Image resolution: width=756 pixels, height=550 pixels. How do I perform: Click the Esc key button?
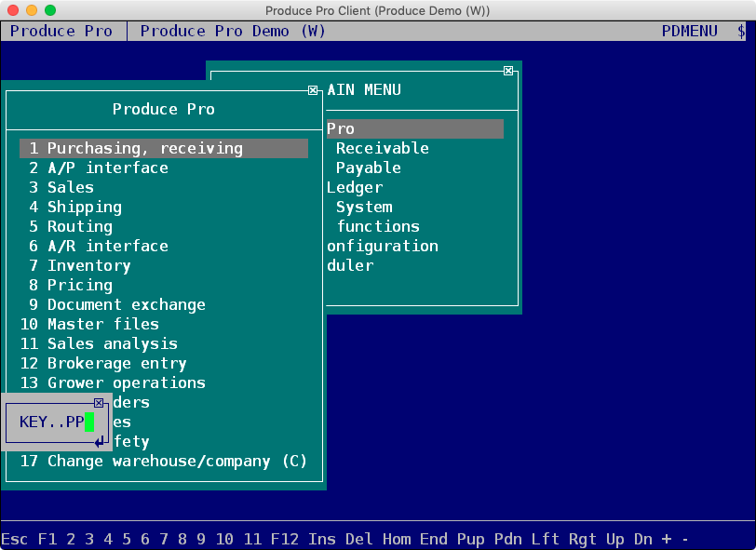coord(15,539)
